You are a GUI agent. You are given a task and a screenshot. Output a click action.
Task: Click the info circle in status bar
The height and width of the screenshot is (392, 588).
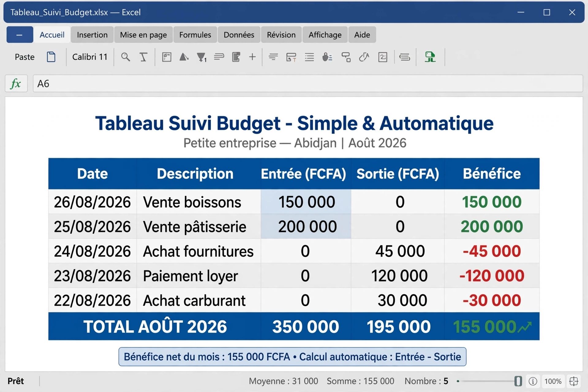(x=533, y=381)
